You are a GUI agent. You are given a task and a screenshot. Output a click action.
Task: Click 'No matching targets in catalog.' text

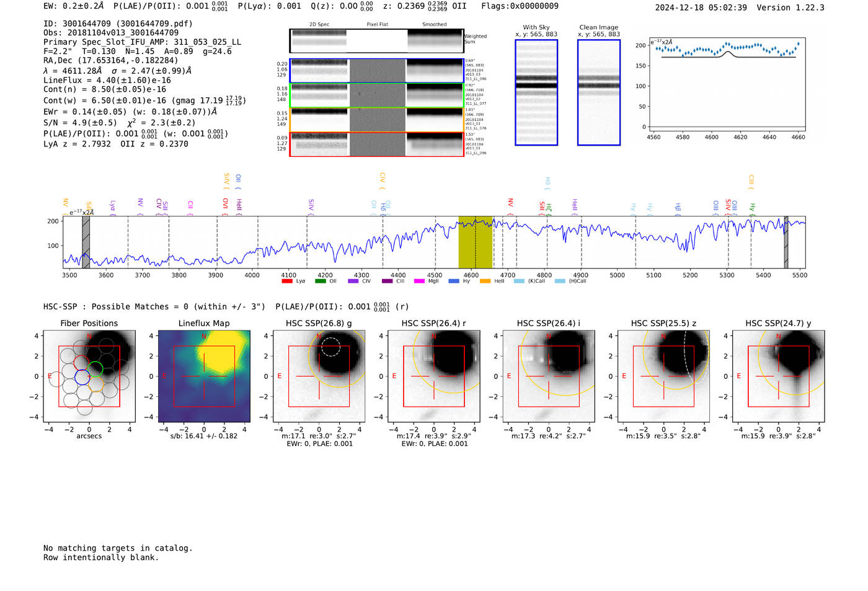click(118, 548)
